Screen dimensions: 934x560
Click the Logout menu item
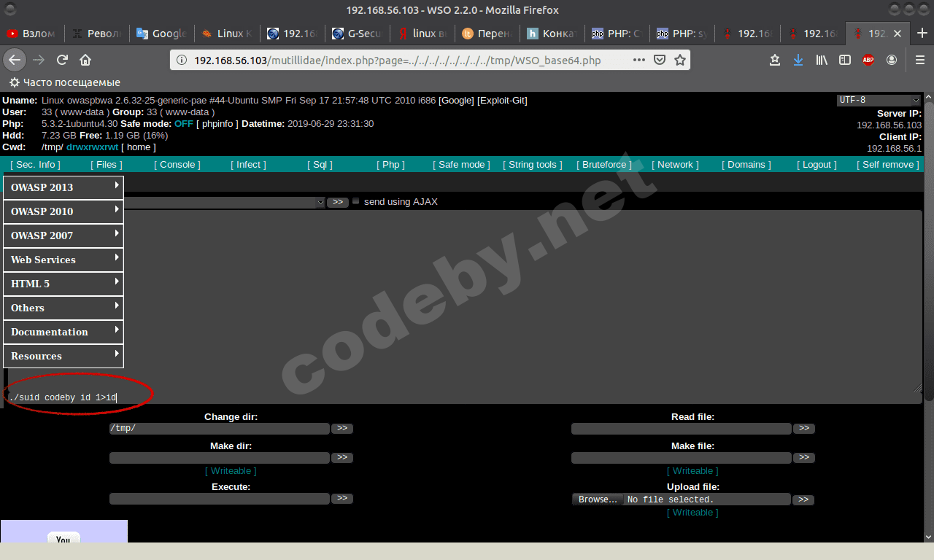click(x=817, y=165)
